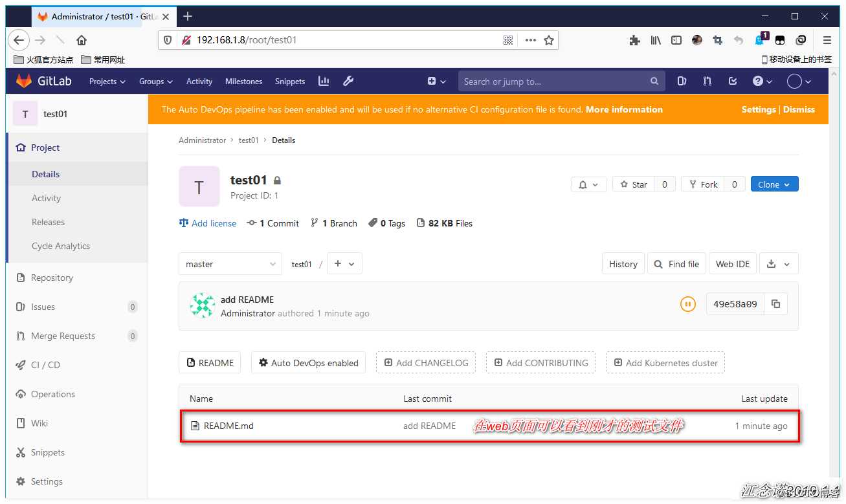846x504 pixels.
Task: Expand the plus add-file dropdown
Action: coord(344,264)
